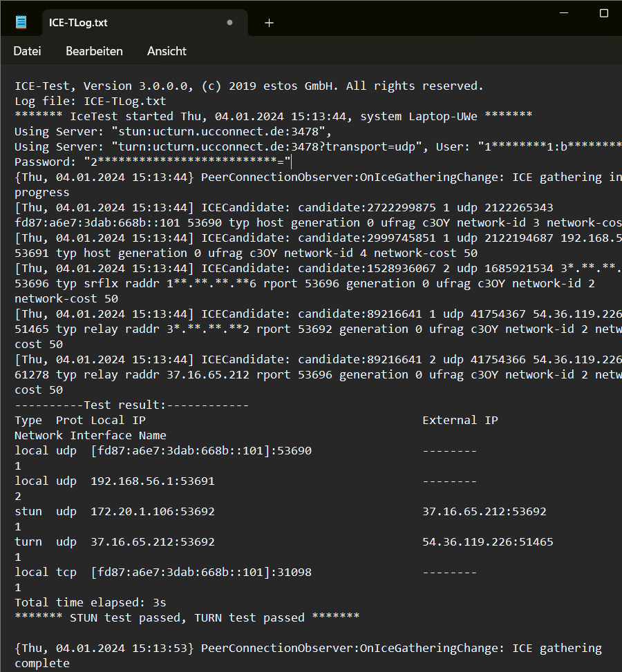Minimize the Notepad window
The image size is (622, 672).
click(566, 13)
